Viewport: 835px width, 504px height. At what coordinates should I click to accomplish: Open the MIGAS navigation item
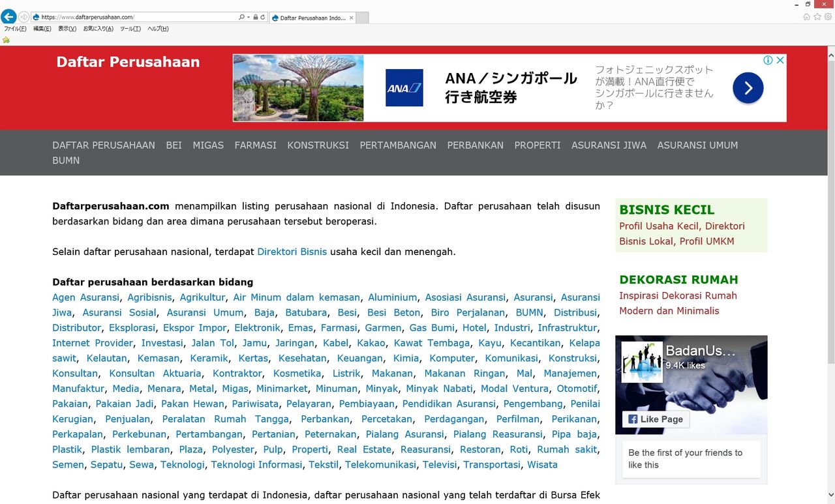208,145
